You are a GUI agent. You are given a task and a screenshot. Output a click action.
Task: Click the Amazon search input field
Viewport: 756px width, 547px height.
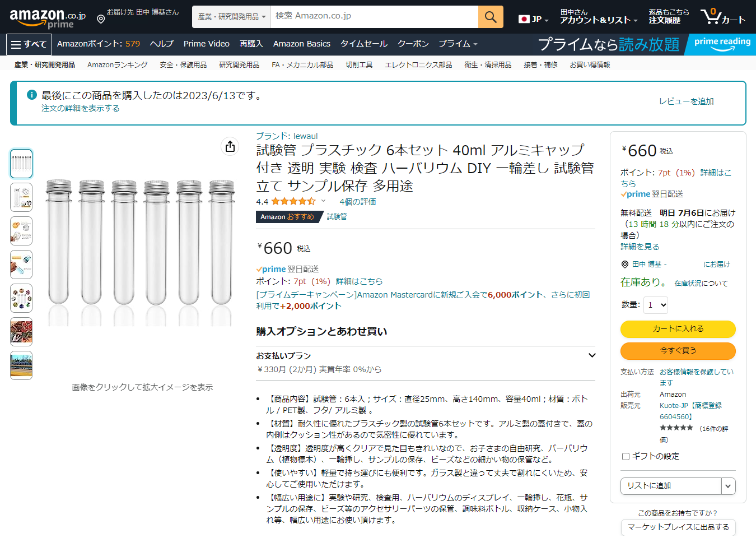pyautogui.click(x=374, y=17)
